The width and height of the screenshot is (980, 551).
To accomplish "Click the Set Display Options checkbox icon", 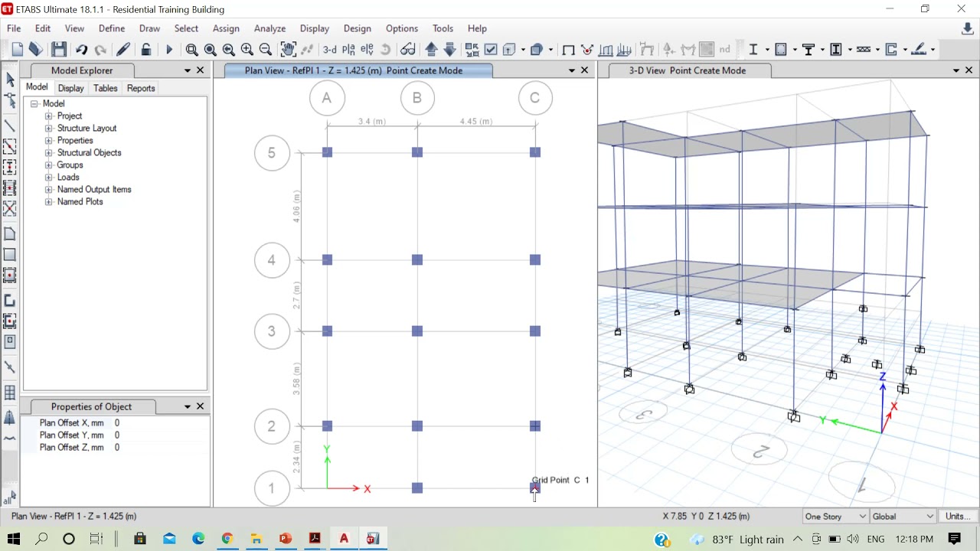I will pos(491,50).
